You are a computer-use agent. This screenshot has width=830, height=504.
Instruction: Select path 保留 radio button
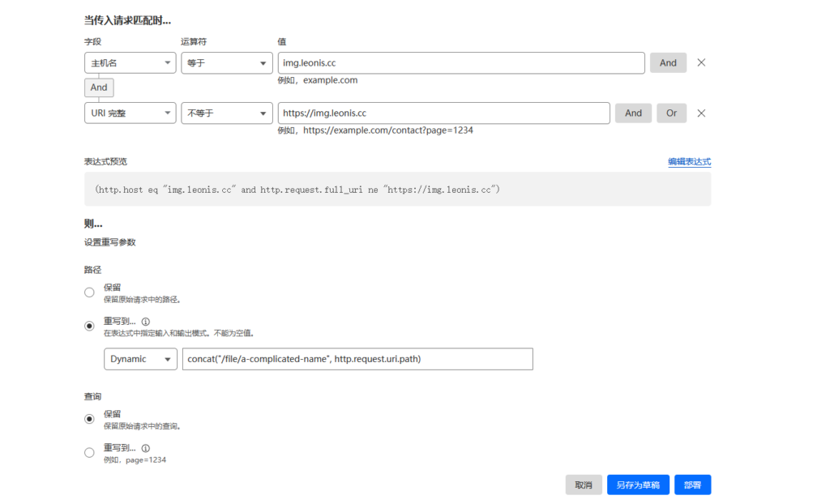pos(89,293)
